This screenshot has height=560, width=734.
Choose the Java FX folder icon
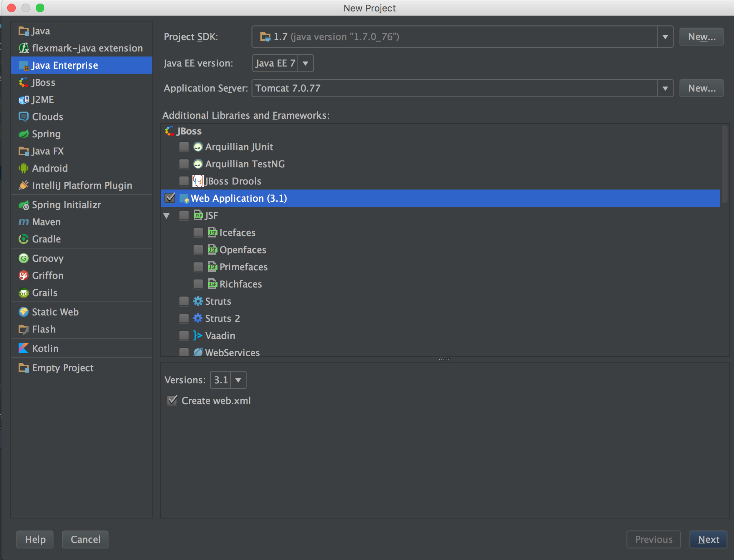[x=24, y=151]
